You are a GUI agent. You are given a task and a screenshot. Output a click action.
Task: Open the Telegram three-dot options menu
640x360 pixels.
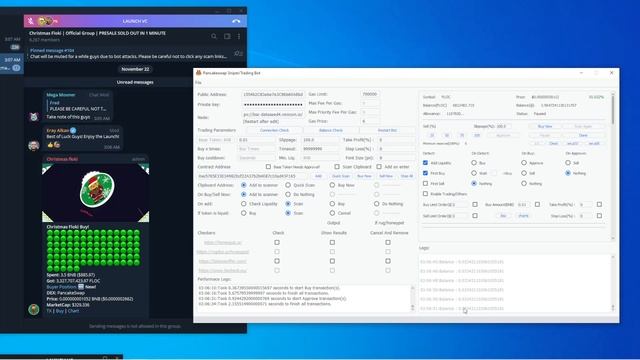[x=239, y=36]
